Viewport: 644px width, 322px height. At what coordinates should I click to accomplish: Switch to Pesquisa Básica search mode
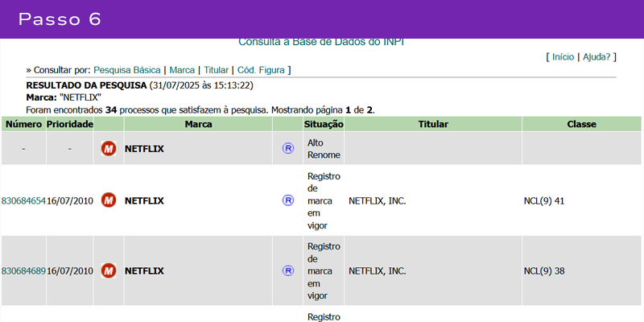point(127,70)
